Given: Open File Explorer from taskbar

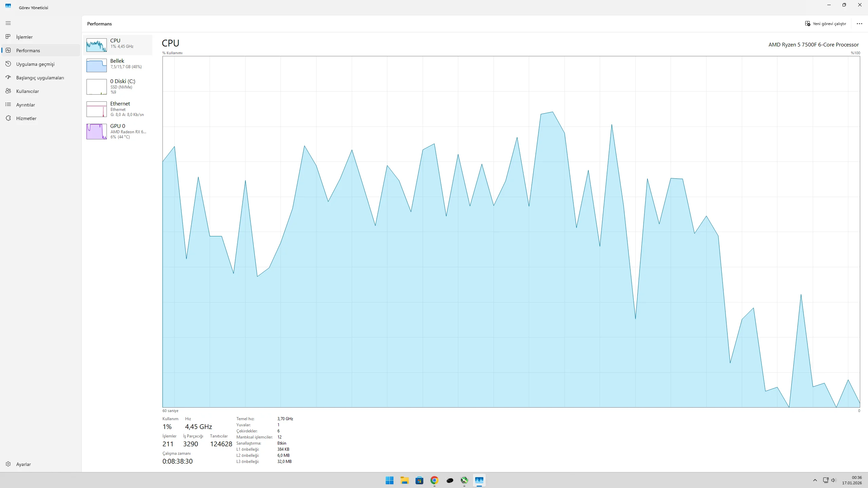Looking at the screenshot, I should pyautogui.click(x=404, y=480).
